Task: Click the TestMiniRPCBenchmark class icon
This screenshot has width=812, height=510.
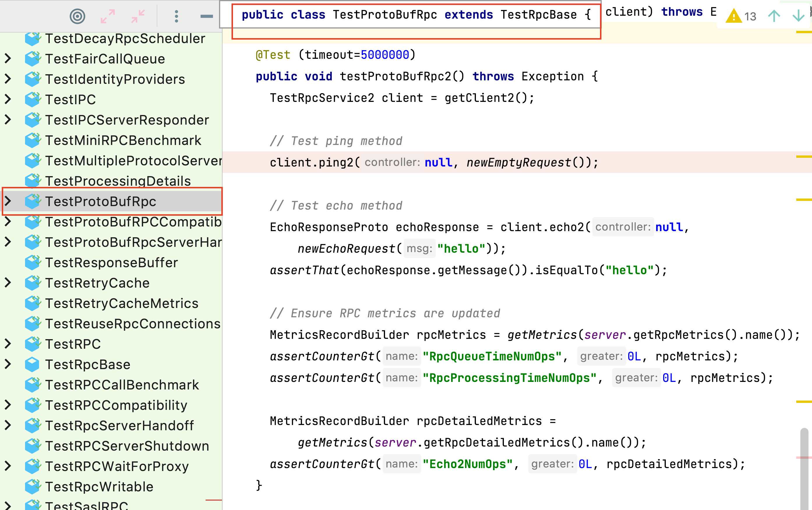Action: tap(33, 140)
